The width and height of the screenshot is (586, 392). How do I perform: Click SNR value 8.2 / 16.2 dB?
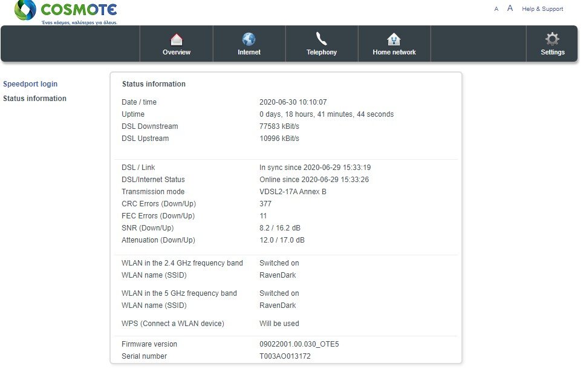pyautogui.click(x=280, y=228)
